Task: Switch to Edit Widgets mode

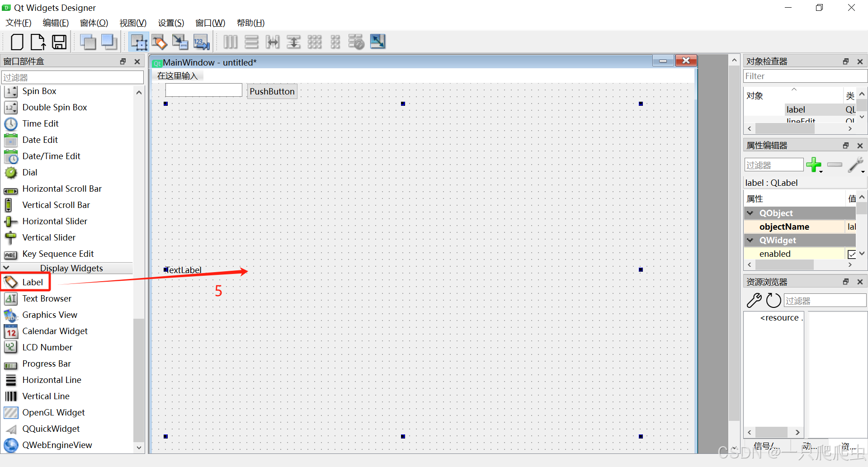Action: click(138, 42)
